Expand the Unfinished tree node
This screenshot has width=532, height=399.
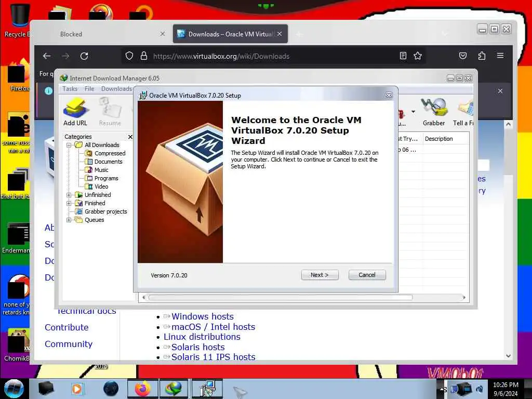[x=69, y=195]
